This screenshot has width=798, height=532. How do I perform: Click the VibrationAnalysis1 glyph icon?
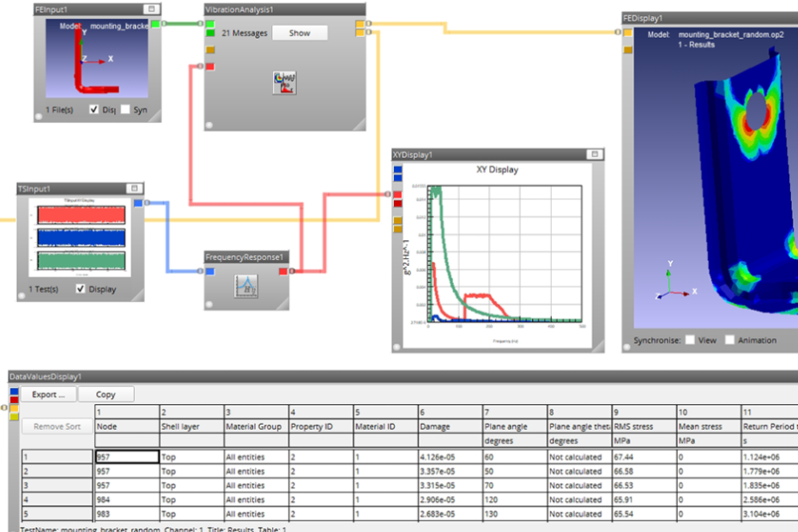285,83
